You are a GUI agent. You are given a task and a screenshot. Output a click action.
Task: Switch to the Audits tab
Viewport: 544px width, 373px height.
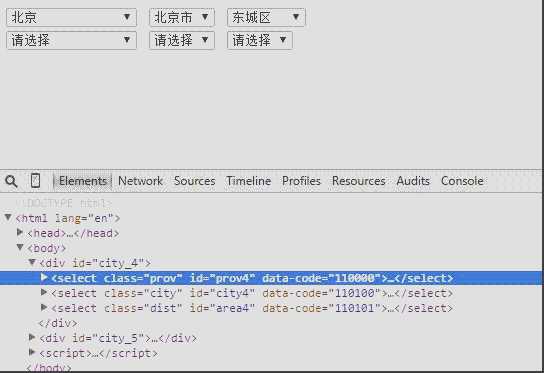(x=413, y=181)
